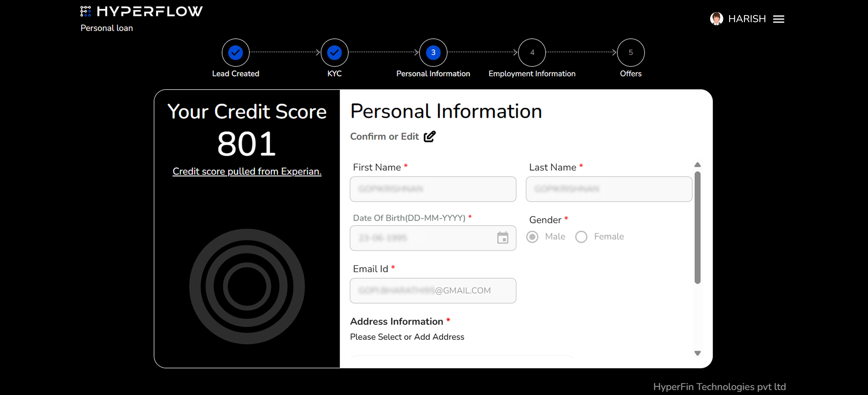The width and height of the screenshot is (868, 395).
Task: Open the hamburger menu next to HARISH
Action: [x=778, y=19]
